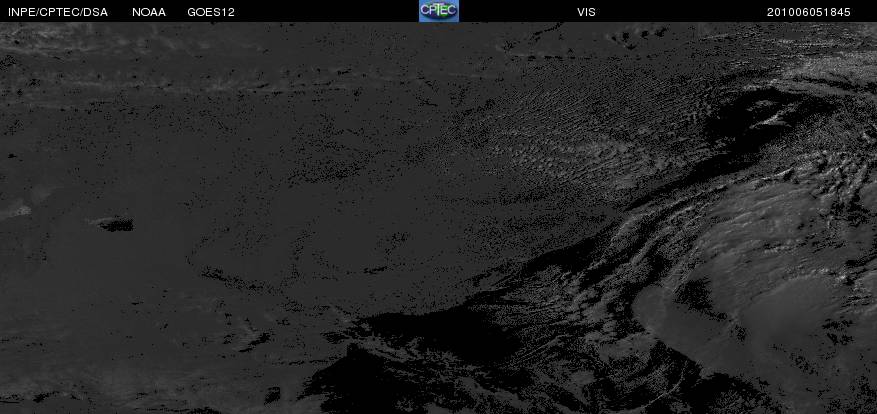Viewport: 877px width, 414px height.
Task: Click the GOES12 satellite label
Action: (x=211, y=12)
